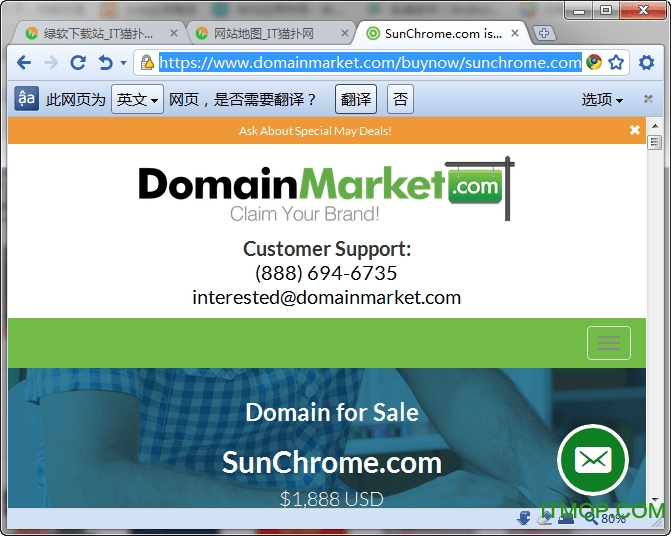Switch to 绿软下载站_IT猫扑 tab
The width and height of the screenshot is (671, 536).
(98, 33)
